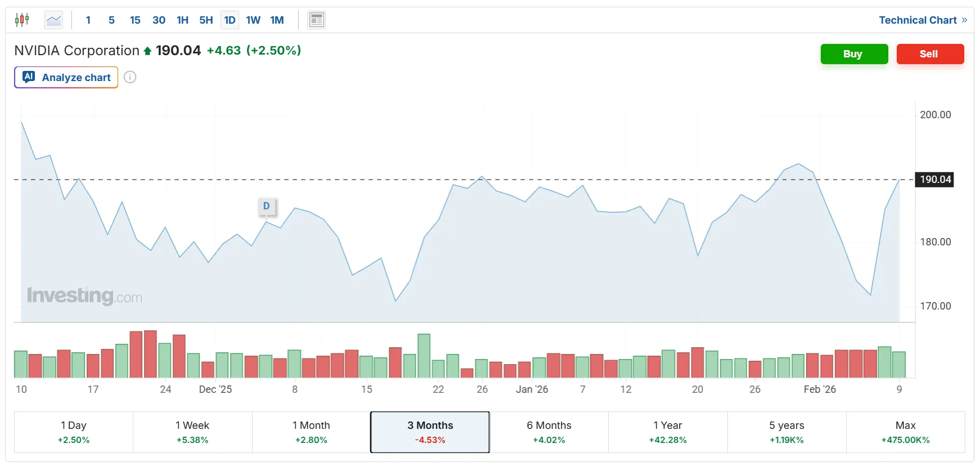Switch interval to 1W

(x=253, y=20)
